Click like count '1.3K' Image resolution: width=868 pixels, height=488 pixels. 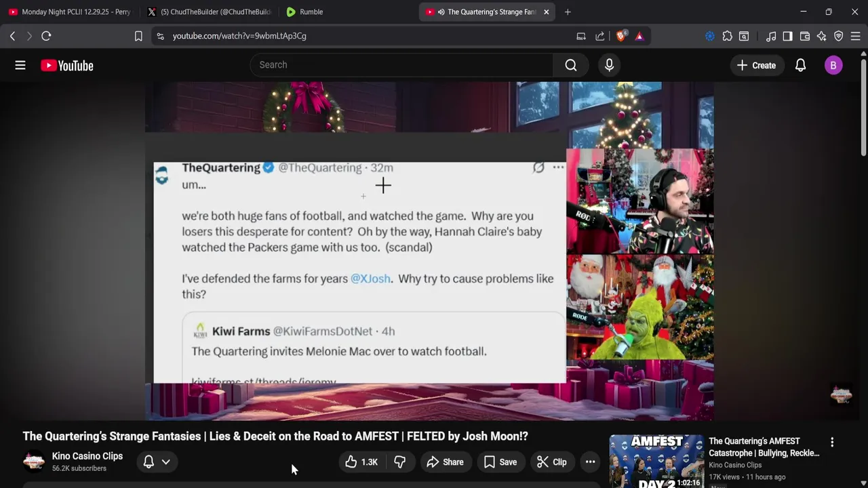point(370,462)
